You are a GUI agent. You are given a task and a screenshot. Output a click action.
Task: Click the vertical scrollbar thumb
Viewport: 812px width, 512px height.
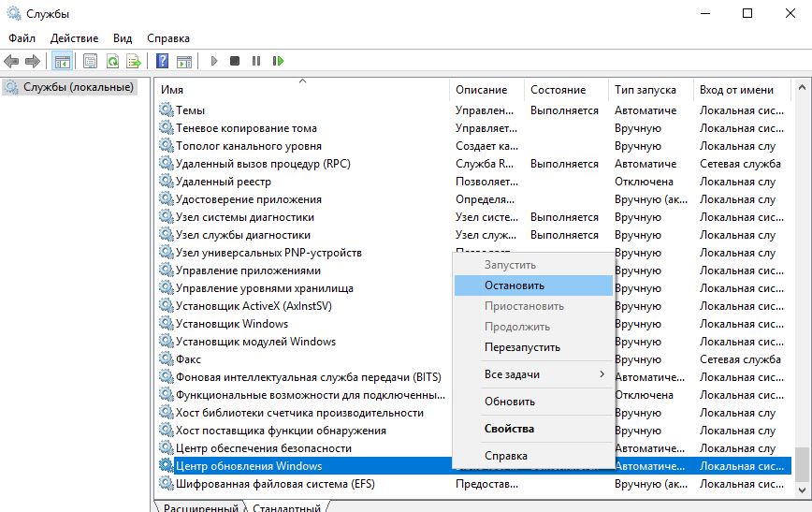coord(802,464)
